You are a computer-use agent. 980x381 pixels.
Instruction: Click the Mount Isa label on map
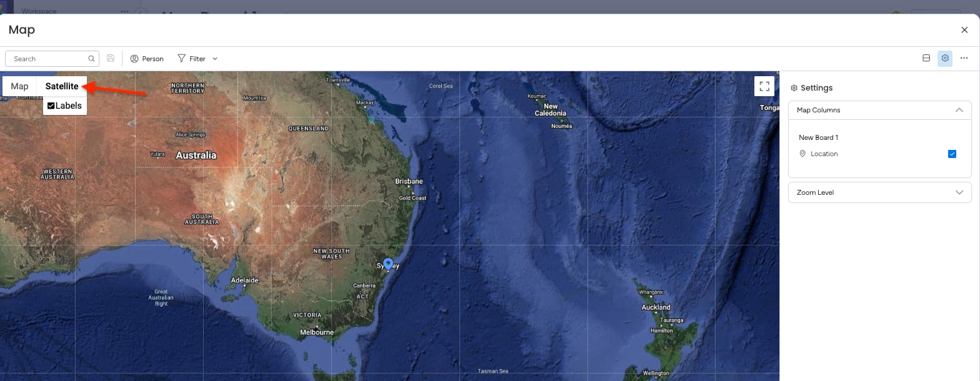coord(254,98)
